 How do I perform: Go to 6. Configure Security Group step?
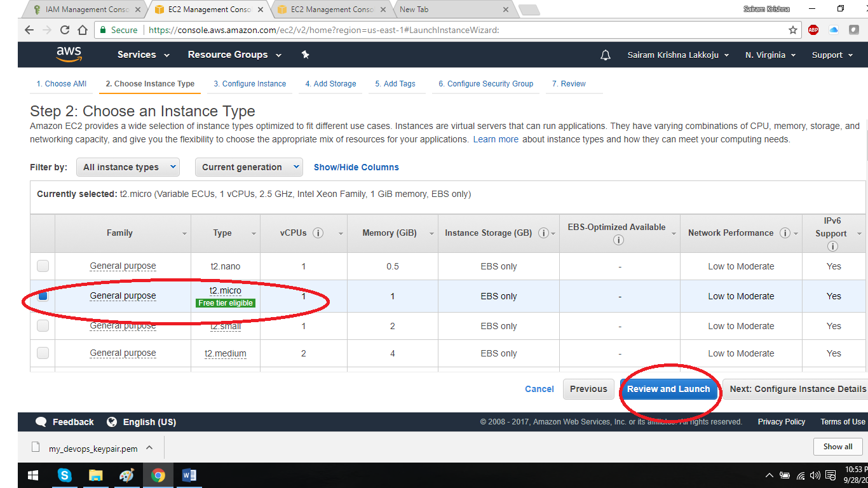click(486, 84)
